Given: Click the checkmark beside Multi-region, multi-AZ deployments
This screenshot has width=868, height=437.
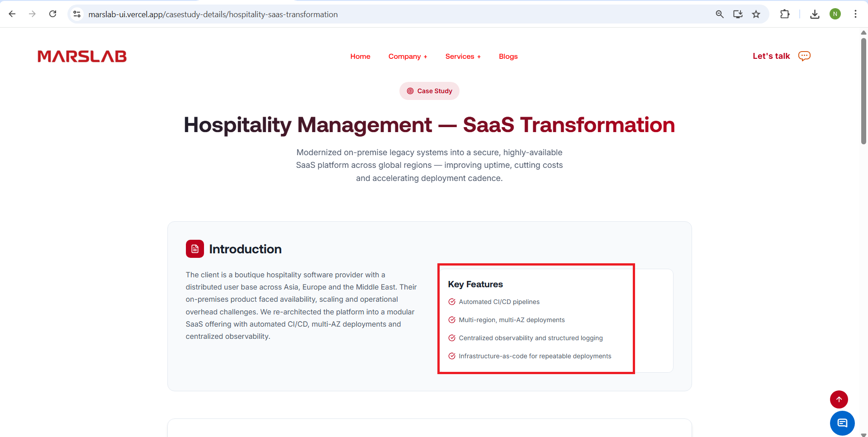Looking at the screenshot, I should click(x=451, y=320).
